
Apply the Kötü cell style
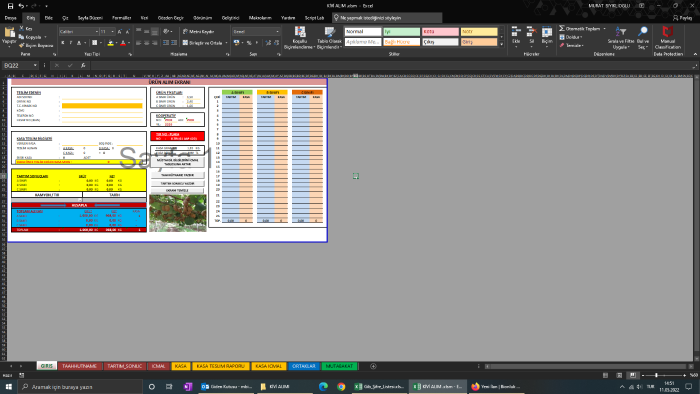coord(440,32)
